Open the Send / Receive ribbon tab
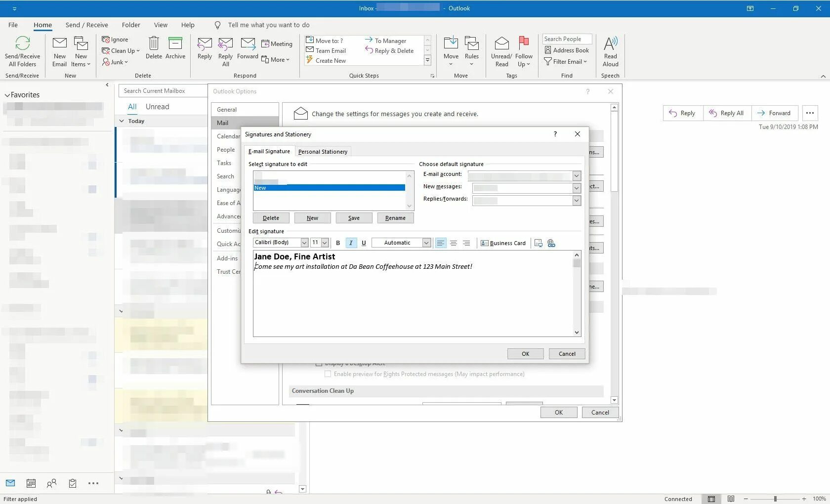Screen dimensions: 830x504 (x=87, y=25)
